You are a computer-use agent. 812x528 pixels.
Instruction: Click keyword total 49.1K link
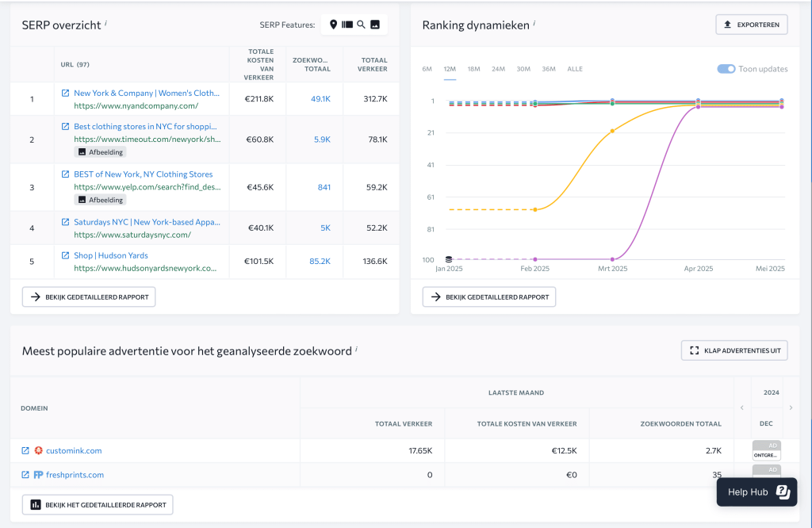click(x=320, y=99)
